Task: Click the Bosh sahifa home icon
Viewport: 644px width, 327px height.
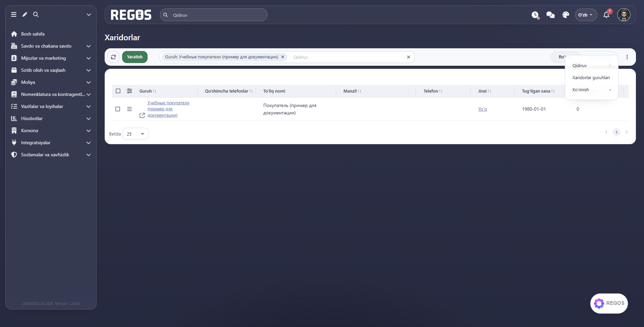Action: 14,34
